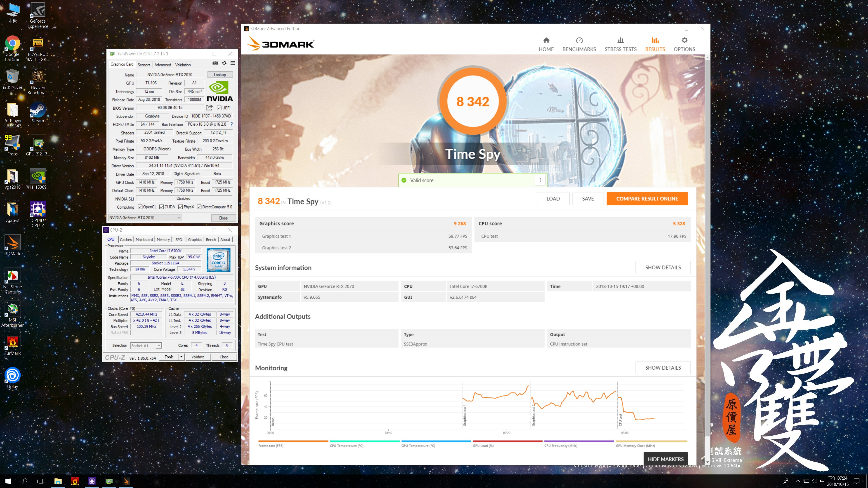Viewport: 868px width, 488px height.
Task: Click the LOAD button in 3DMark
Action: (x=553, y=199)
